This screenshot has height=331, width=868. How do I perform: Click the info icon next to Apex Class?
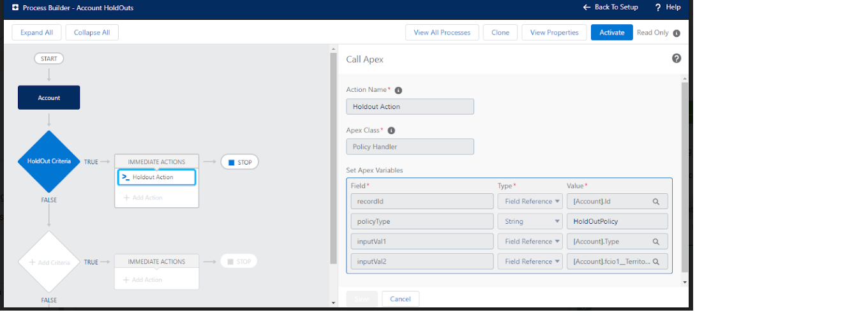click(391, 130)
